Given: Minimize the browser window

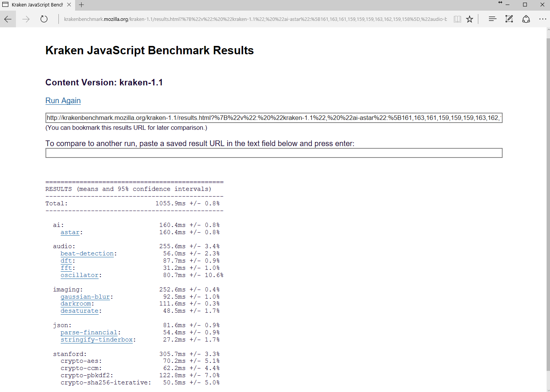Looking at the screenshot, I should [x=508, y=5].
